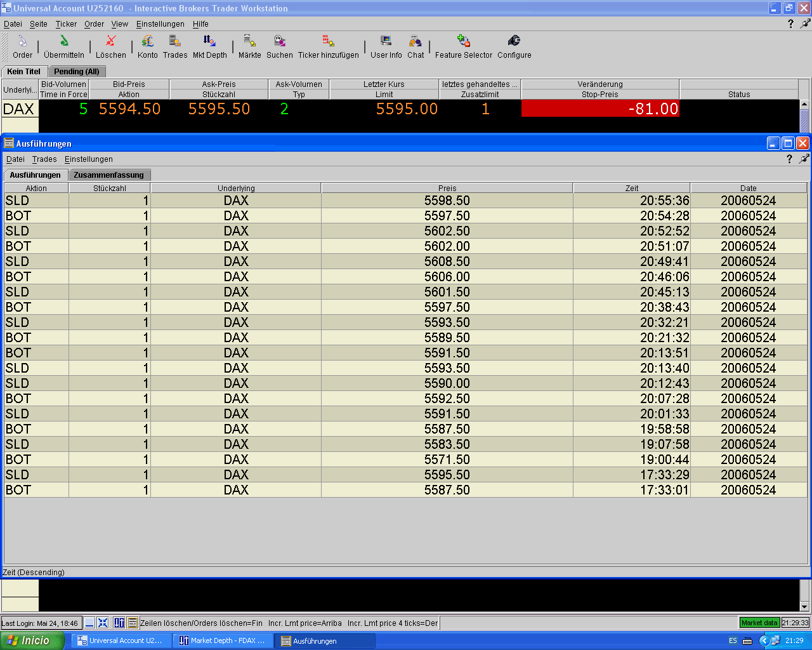Screen dimensions: 812x650
Task: Open the Konto account window
Action: point(148,42)
